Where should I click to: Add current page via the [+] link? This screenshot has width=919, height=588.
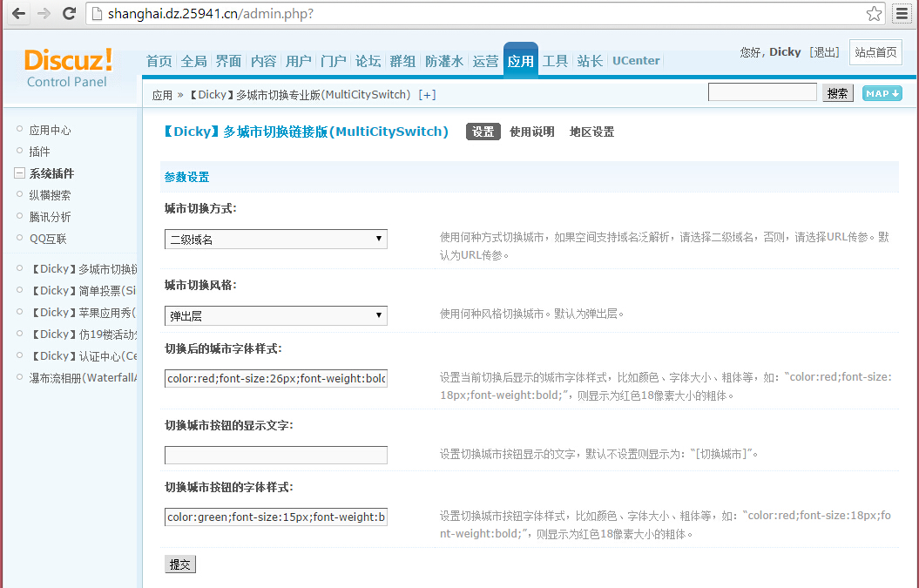pyautogui.click(x=427, y=95)
